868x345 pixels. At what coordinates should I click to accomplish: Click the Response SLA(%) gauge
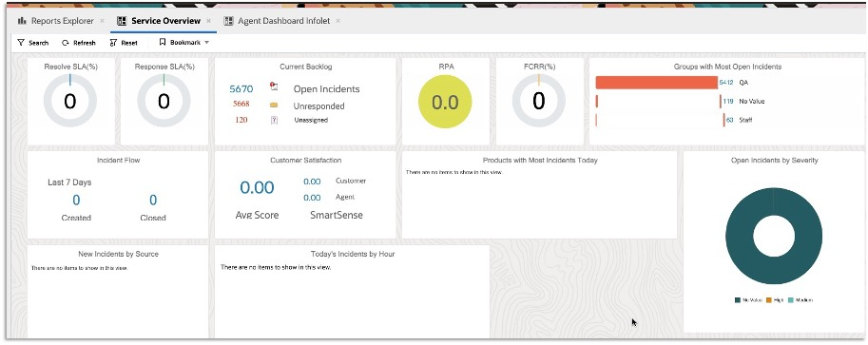(164, 102)
